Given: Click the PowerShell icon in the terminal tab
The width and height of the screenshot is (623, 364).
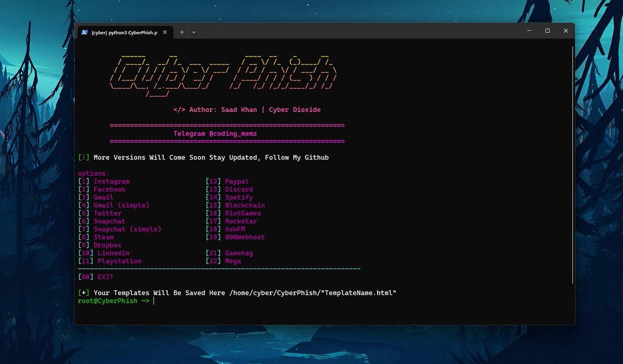Looking at the screenshot, I should click(x=84, y=33).
